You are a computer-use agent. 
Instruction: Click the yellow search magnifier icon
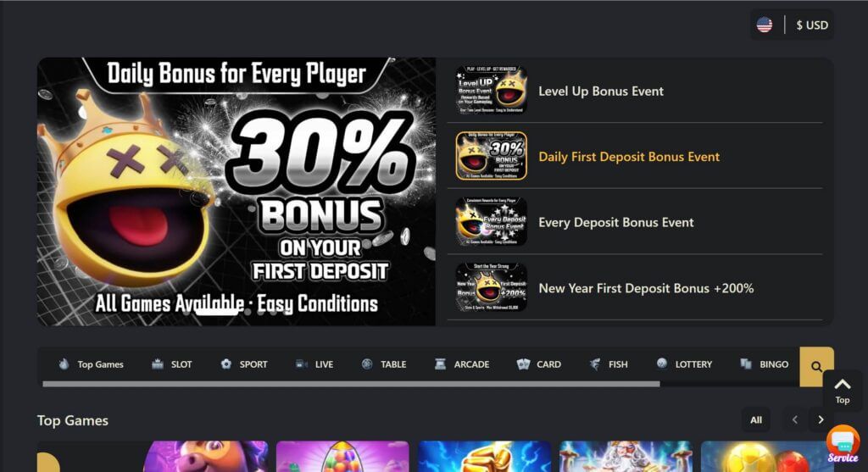(x=816, y=366)
